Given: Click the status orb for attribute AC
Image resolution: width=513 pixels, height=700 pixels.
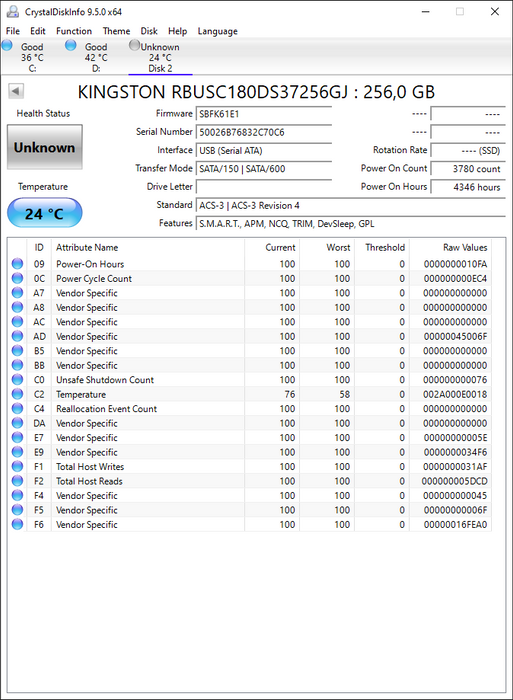Looking at the screenshot, I should [x=17, y=321].
